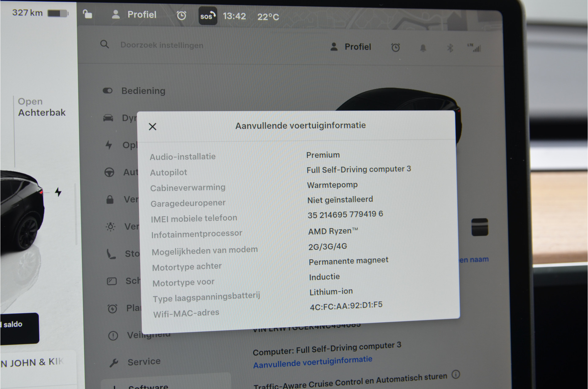Select the 4C:FC:AA:92:D1:F5 MAC address text

tap(346, 306)
